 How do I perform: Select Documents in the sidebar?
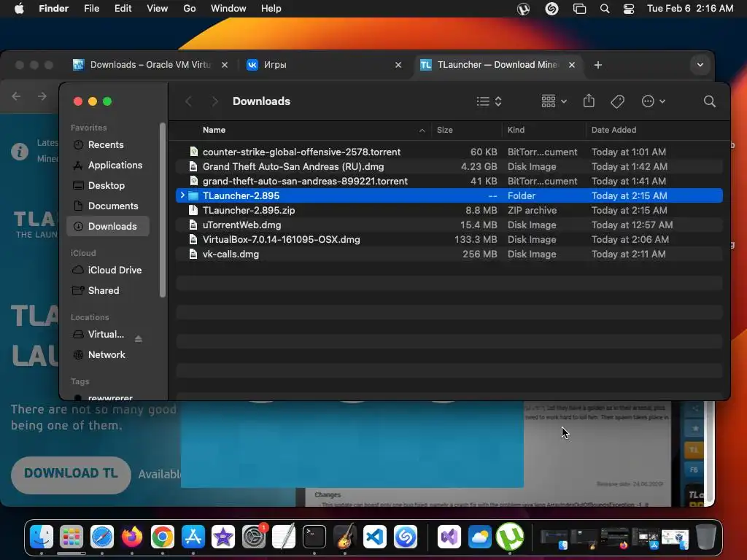tap(108, 206)
